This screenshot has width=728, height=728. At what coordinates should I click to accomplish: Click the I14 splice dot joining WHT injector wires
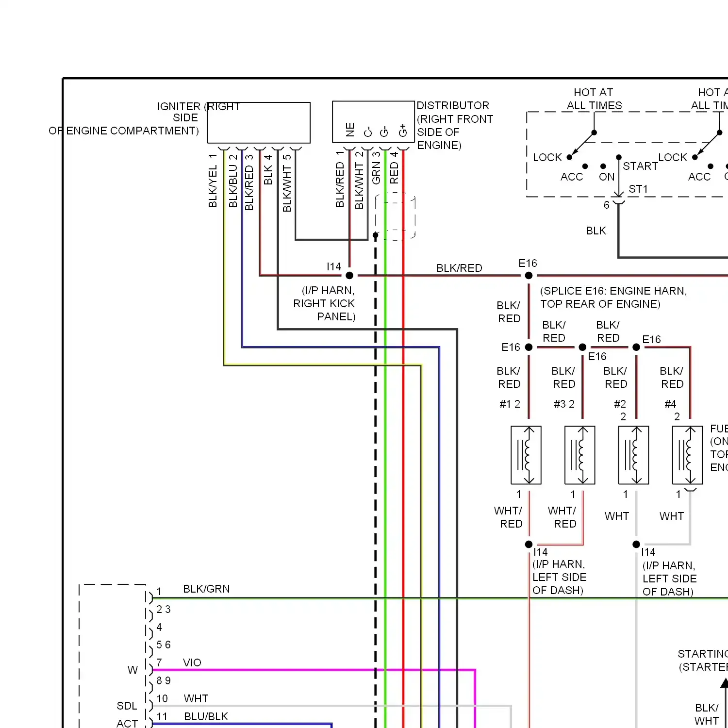click(636, 545)
